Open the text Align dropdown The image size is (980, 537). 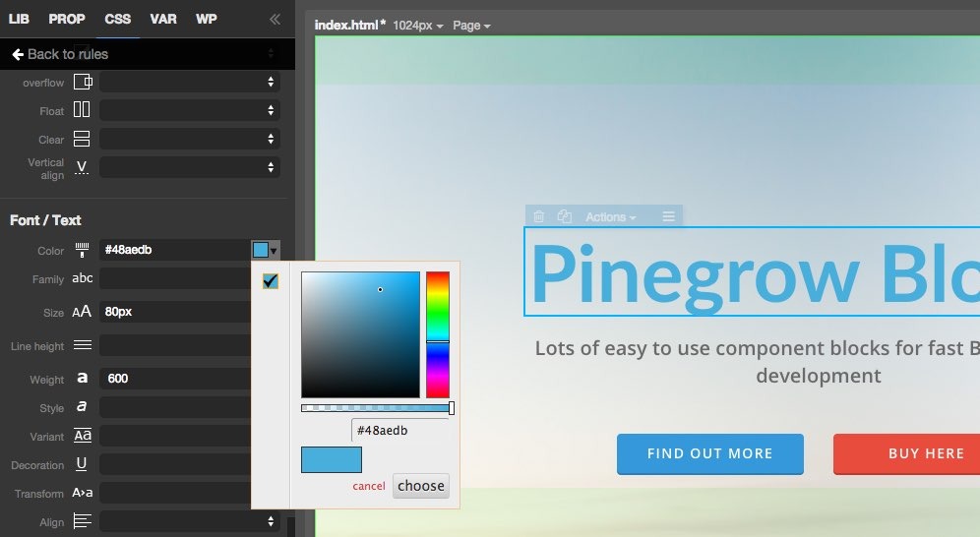point(189,520)
